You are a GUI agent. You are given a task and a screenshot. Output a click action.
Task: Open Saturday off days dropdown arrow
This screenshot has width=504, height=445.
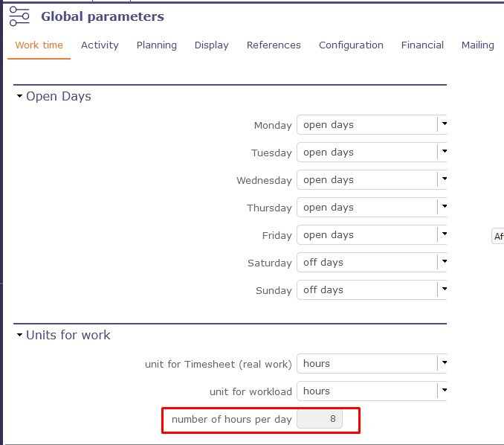(x=443, y=262)
